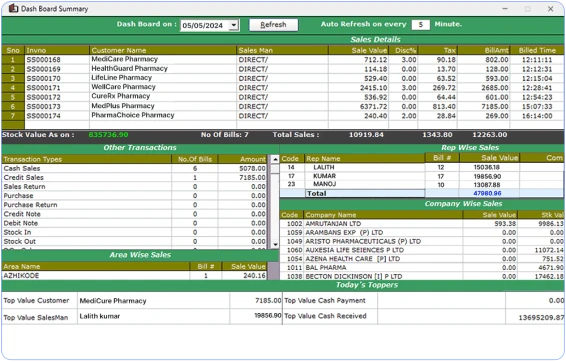Select invoice SS000171 cell
The height and width of the screenshot is (363, 566).
(x=57, y=88)
